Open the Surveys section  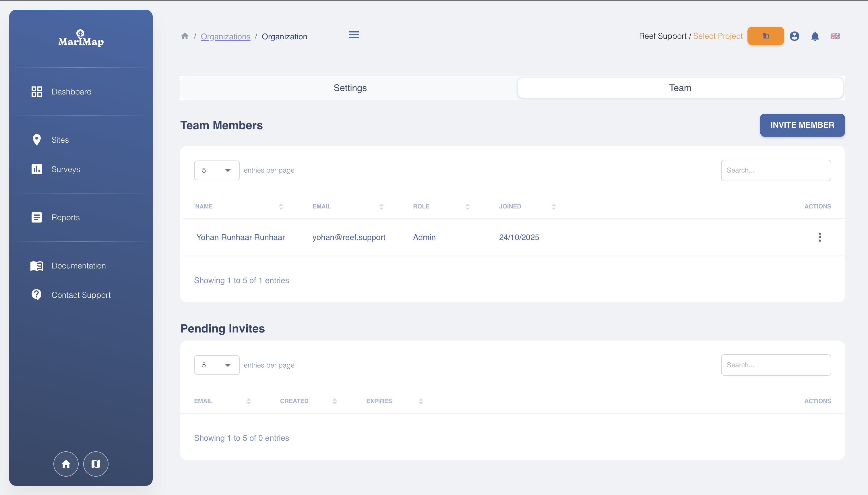tap(66, 169)
